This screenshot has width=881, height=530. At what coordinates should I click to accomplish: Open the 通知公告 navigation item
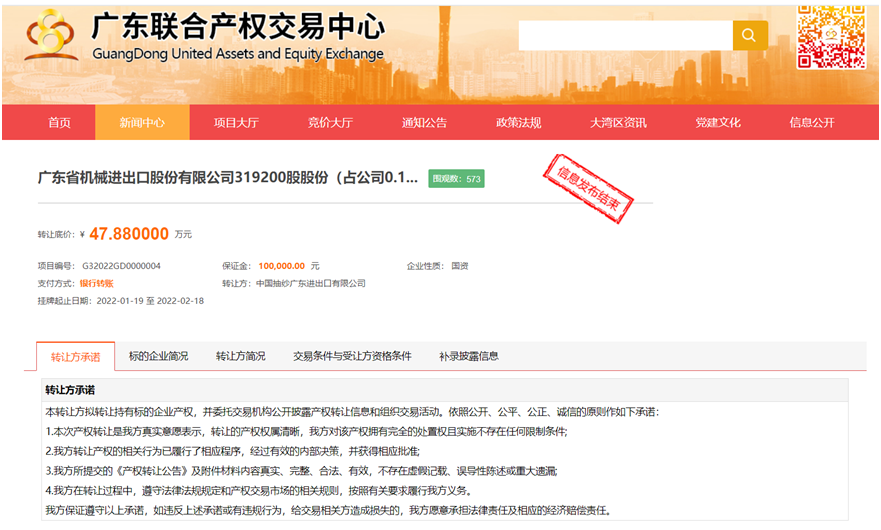tap(424, 123)
